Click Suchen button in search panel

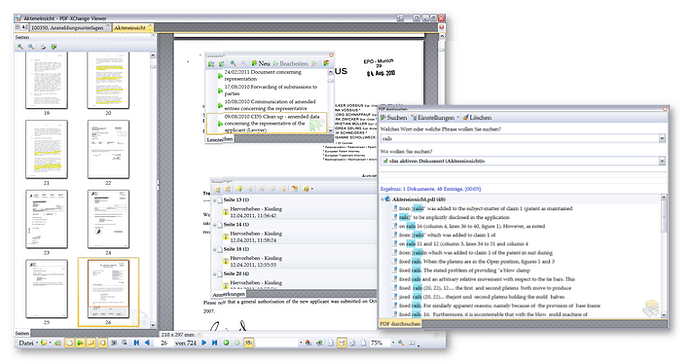point(394,117)
